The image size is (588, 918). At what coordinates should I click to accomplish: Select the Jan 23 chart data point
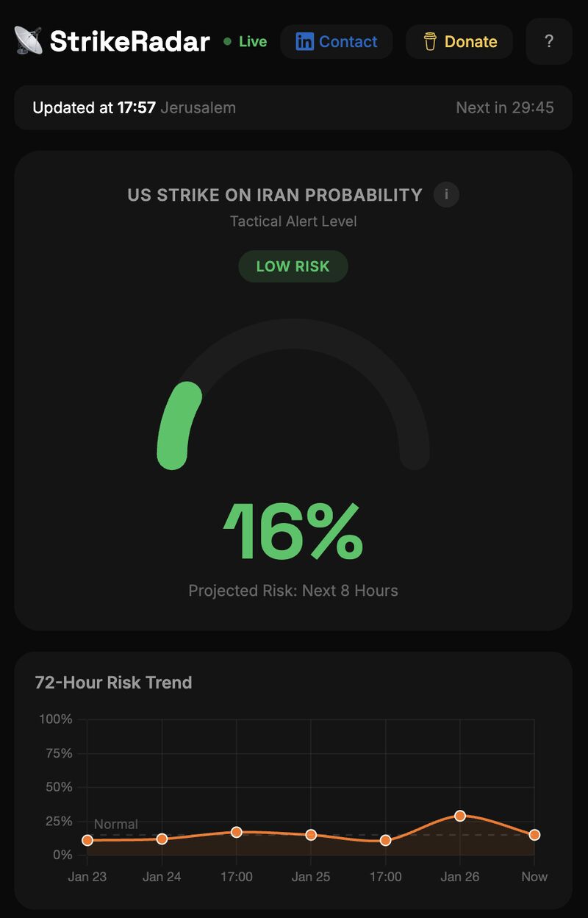click(x=87, y=840)
